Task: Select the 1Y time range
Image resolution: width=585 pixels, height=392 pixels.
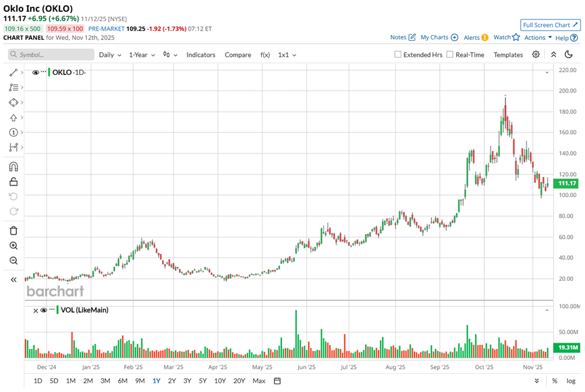Action: click(x=156, y=381)
